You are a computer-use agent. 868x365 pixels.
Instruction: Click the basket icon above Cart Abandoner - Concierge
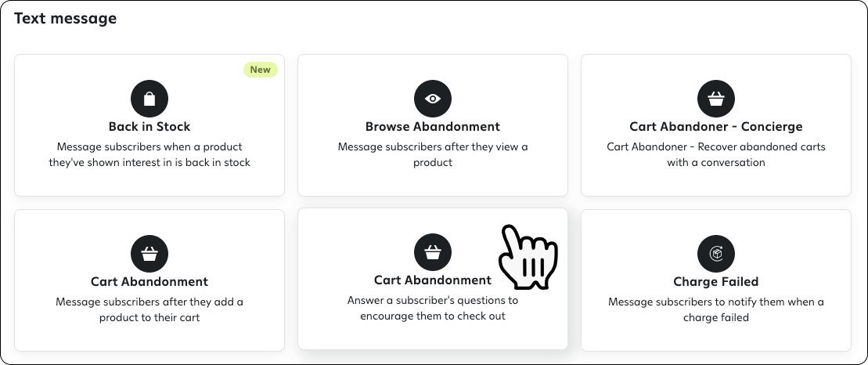click(716, 99)
